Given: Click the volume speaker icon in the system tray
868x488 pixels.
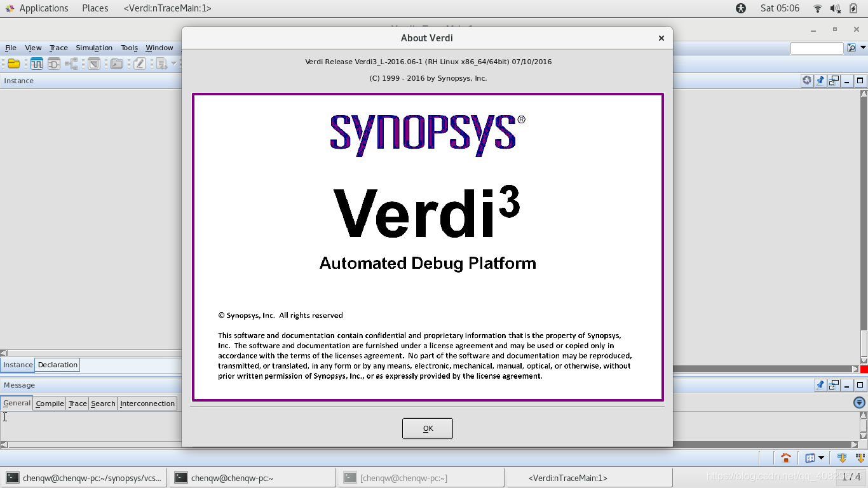Looking at the screenshot, I should point(836,8).
